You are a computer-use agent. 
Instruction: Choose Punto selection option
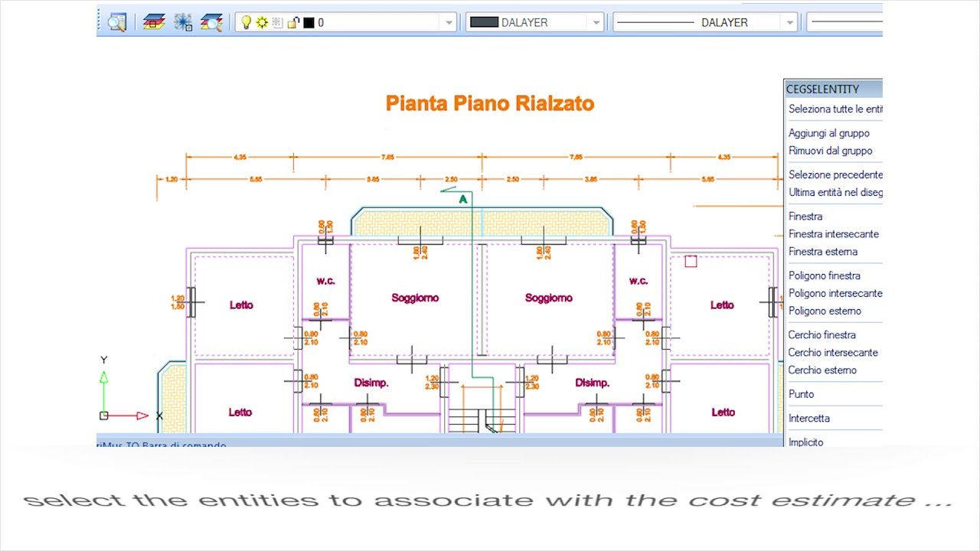[x=802, y=394]
